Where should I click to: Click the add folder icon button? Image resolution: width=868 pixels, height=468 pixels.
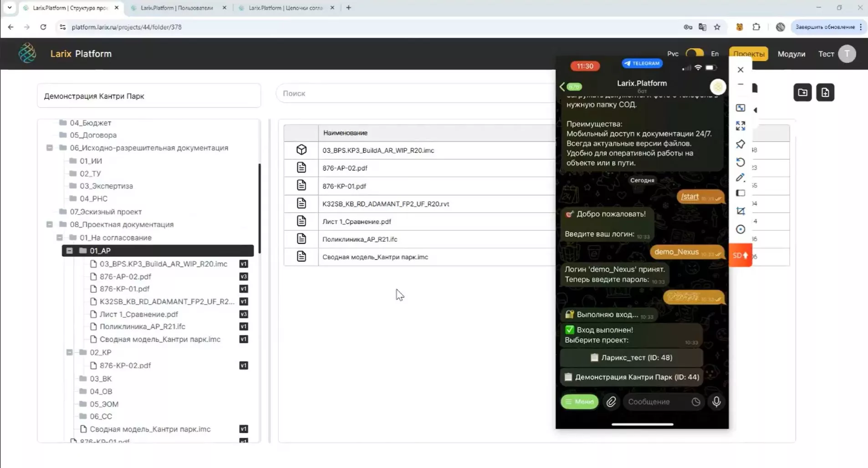click(802, 93)
